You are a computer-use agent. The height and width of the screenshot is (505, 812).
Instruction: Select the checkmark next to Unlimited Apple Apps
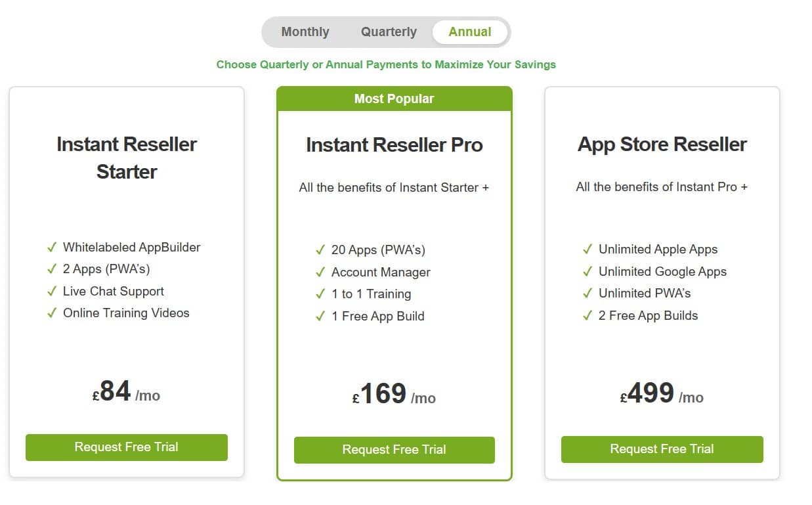(588, 249)
